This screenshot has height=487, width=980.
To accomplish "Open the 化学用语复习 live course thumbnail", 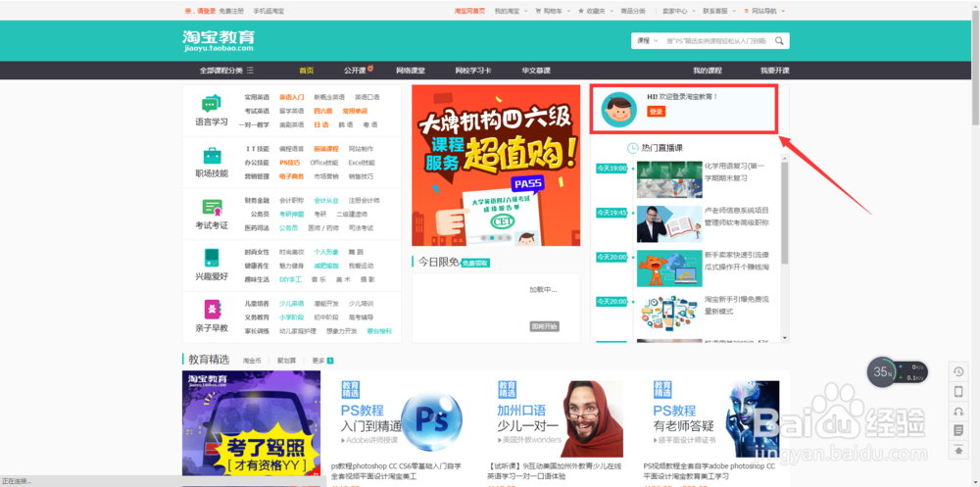I will click(669, 179).
